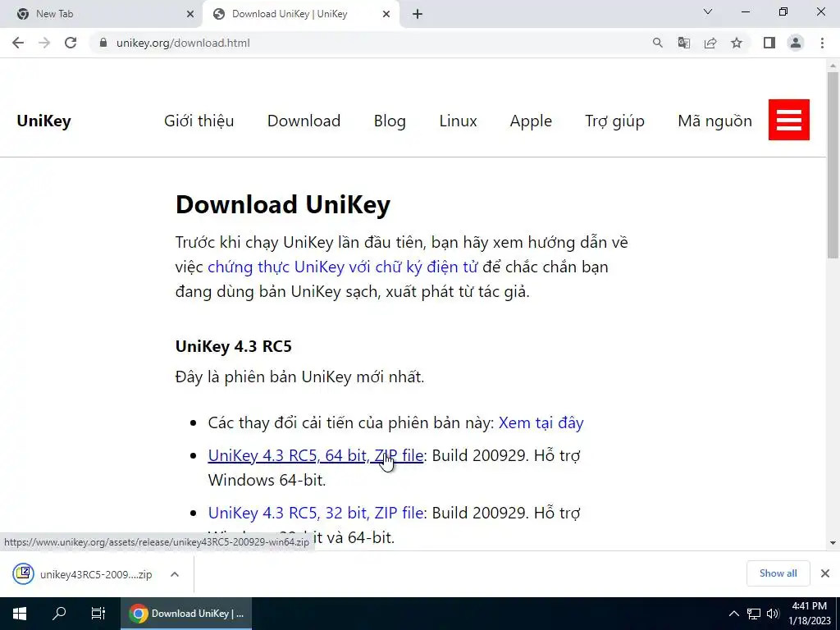This screenshot has height=630, width=840.
Task: Open the Xem tại đây link
Action: (x=541, y=422)
